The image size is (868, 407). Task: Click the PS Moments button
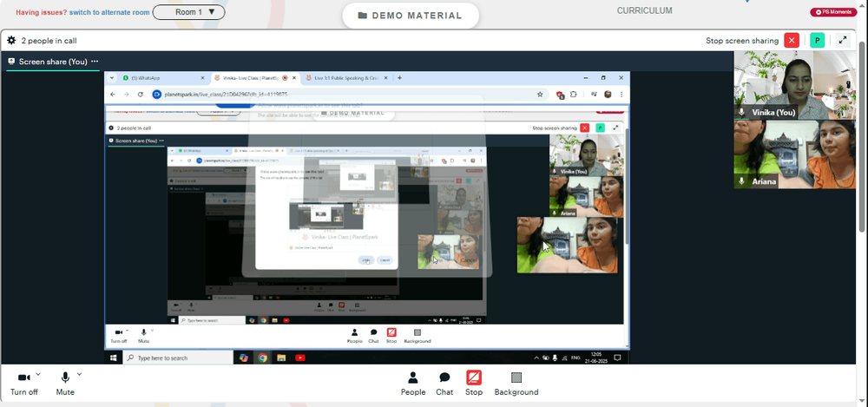(x=833, y=12)
